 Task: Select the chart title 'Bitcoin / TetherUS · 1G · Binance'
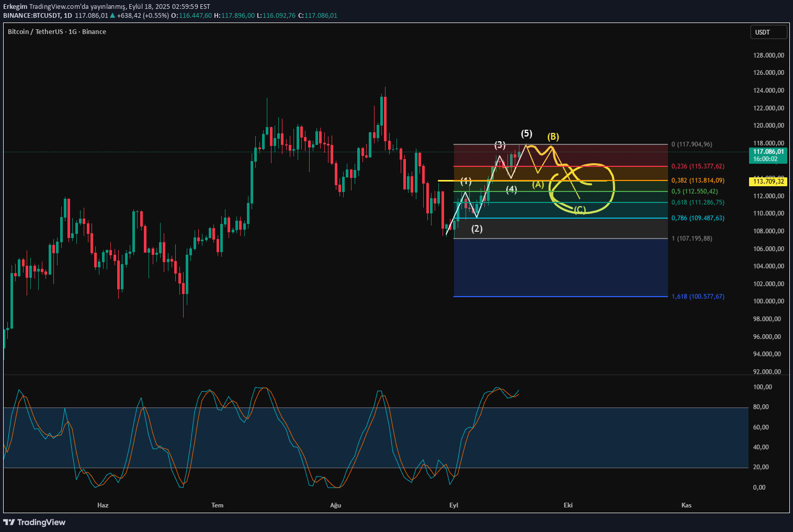[57, 32]
